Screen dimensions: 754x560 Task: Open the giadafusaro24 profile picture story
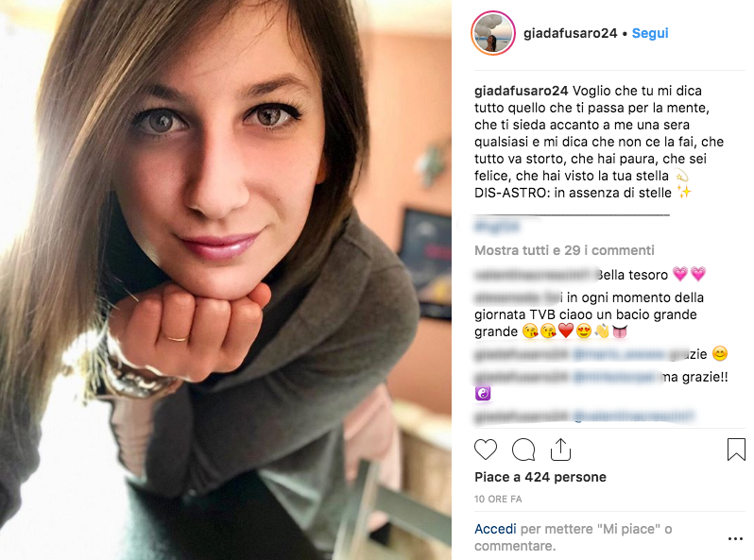(x=493, y=33)
